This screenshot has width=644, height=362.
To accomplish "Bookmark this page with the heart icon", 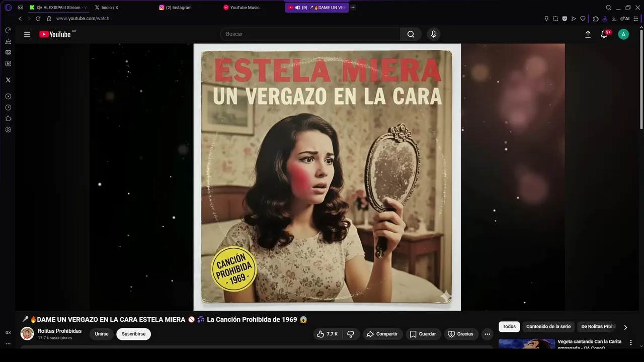I will [583, 19].
